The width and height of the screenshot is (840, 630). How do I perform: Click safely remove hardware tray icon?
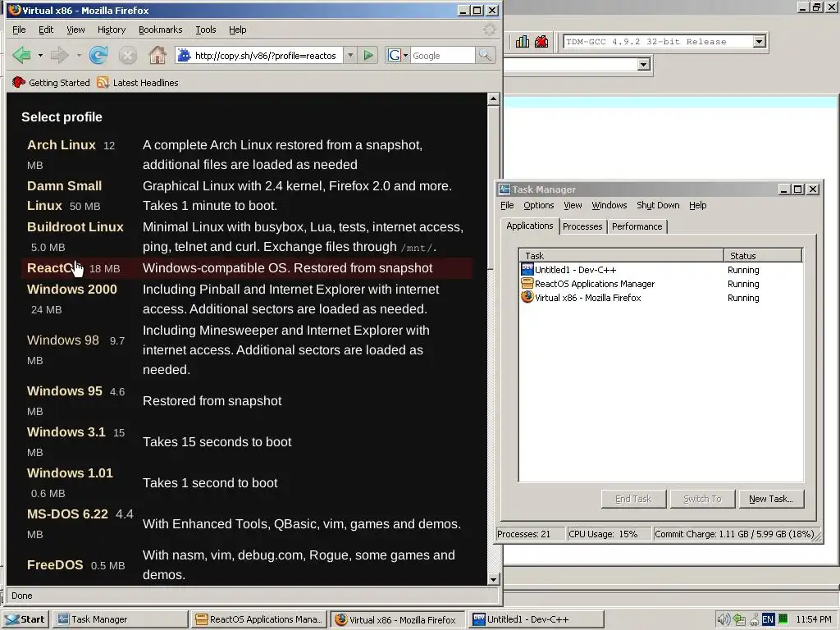pyautogui.click(x=740, y=619)
